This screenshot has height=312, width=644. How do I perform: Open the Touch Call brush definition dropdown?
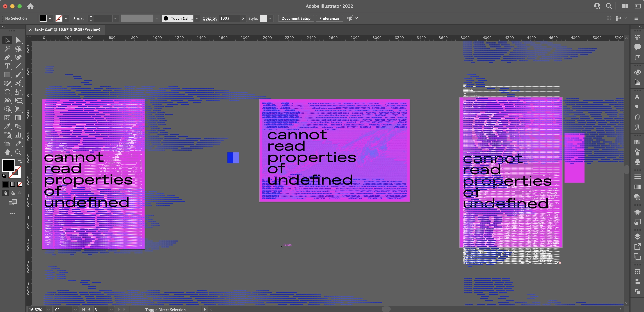coord(197,18)
